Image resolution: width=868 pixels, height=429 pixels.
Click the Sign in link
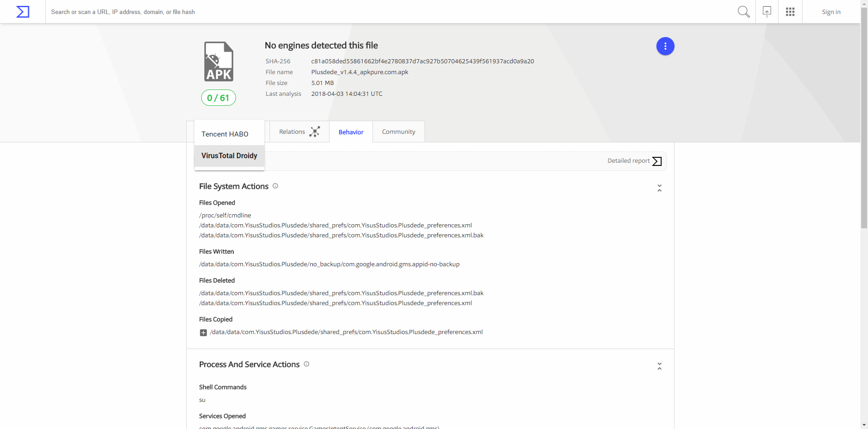click(x=831, y=12)
